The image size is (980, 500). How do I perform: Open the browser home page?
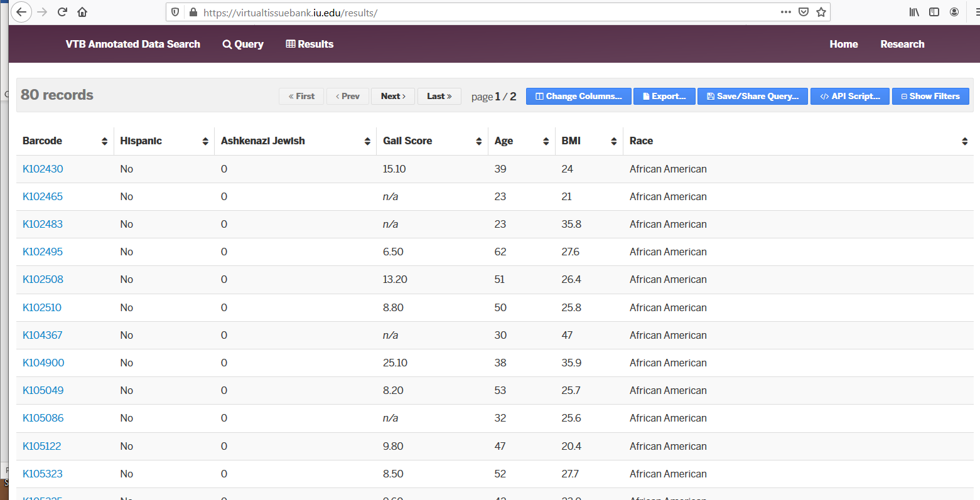[82, 12]
